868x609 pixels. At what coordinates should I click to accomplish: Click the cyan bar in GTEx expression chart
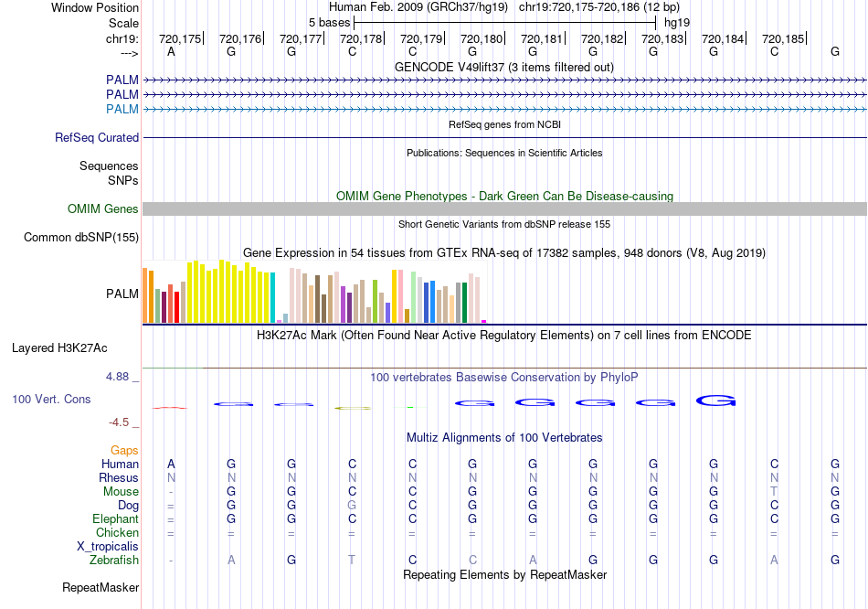click(x=272, y=297)
